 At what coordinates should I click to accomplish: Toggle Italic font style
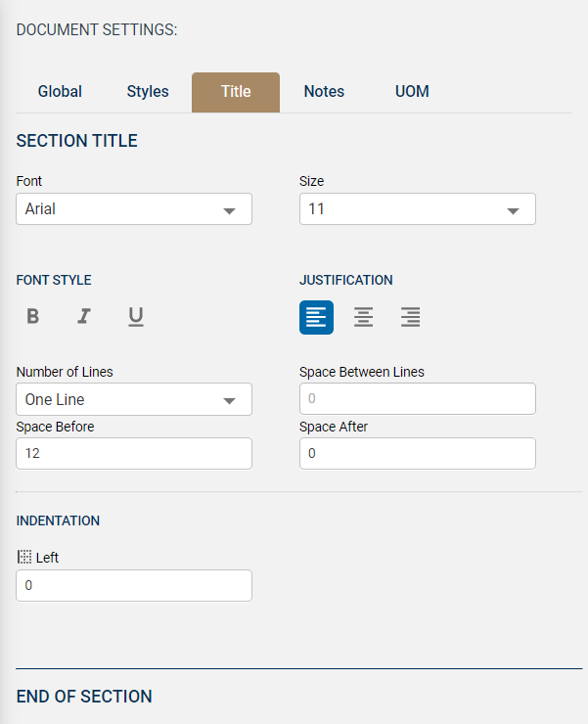[84, 316]
